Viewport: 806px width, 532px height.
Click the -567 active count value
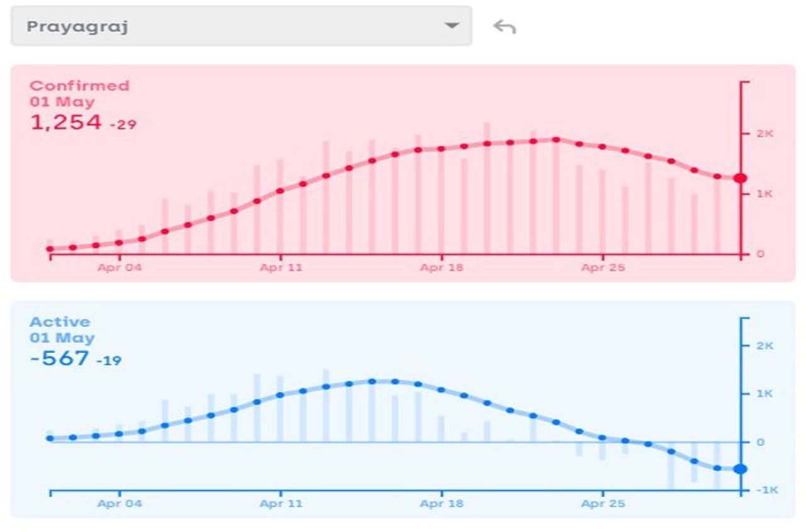(x=60, y=359)
